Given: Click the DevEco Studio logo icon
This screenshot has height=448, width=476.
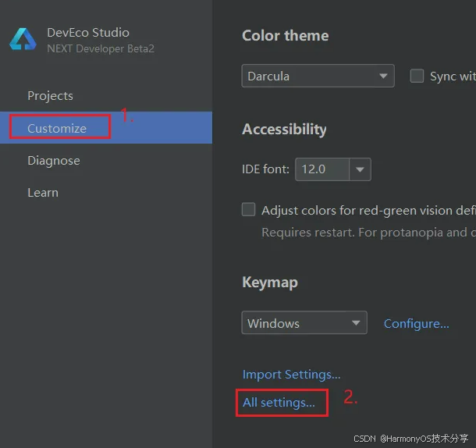Looking at the screenshot, I should coord(23,39).
